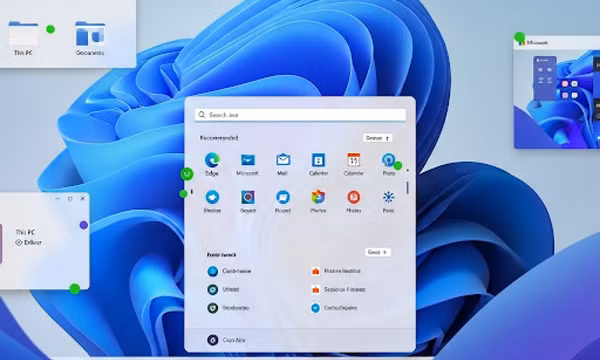Screen dimensions: 600x360
Task: Open the dark square magnifier lens app icon
Action: pyautogui.click(x=248, y=197)
